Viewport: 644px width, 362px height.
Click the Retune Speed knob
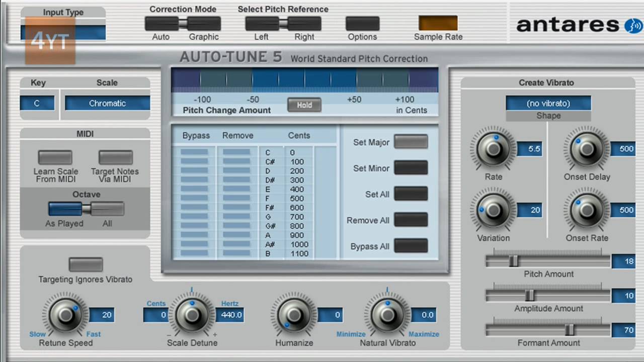click(65, 315)
